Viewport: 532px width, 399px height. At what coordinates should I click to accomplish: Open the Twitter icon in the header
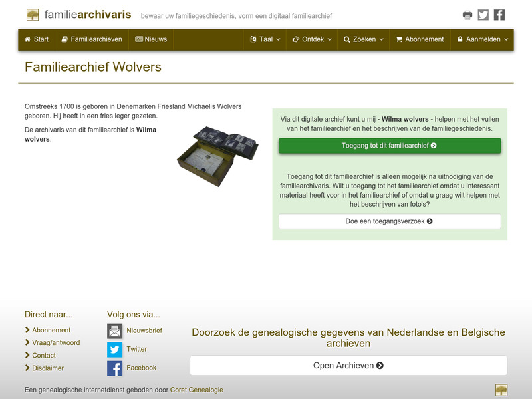tap(483, 14)
